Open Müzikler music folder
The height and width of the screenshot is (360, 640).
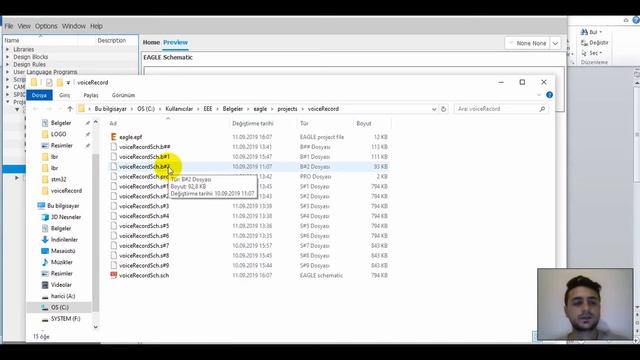[62, 262]
